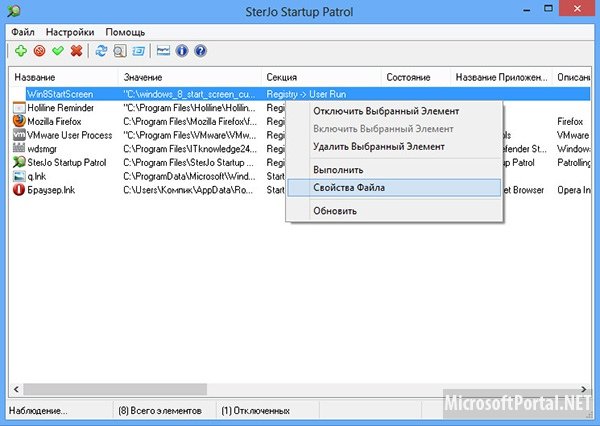Select the q.lnk entry

pos(37,176)
